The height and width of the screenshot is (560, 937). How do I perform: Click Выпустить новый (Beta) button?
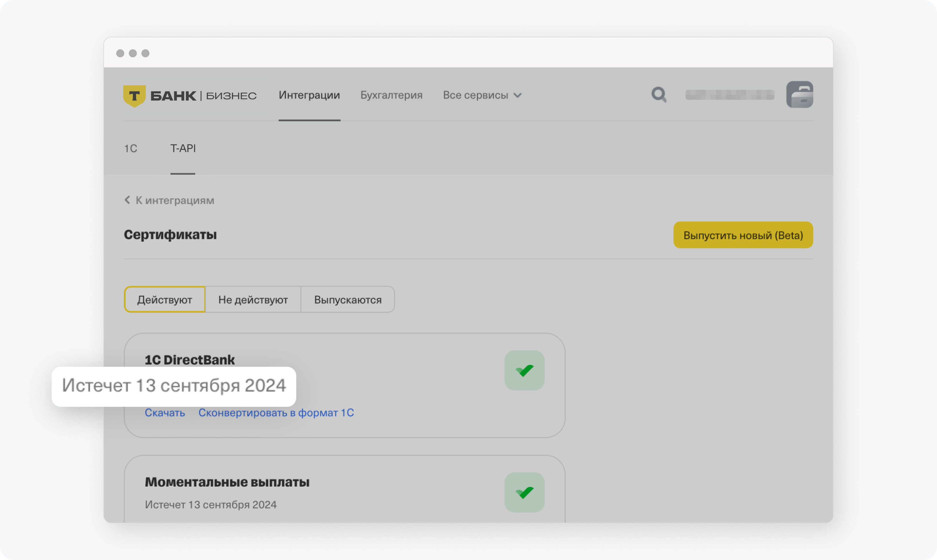(x=743, y=235)
